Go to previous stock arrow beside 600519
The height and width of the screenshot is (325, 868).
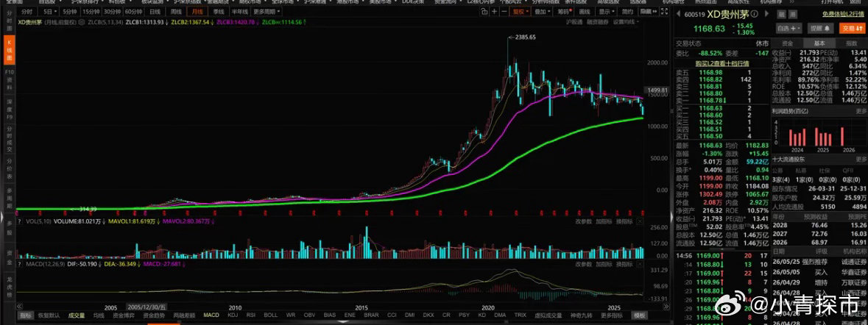(x=679, y=15)
